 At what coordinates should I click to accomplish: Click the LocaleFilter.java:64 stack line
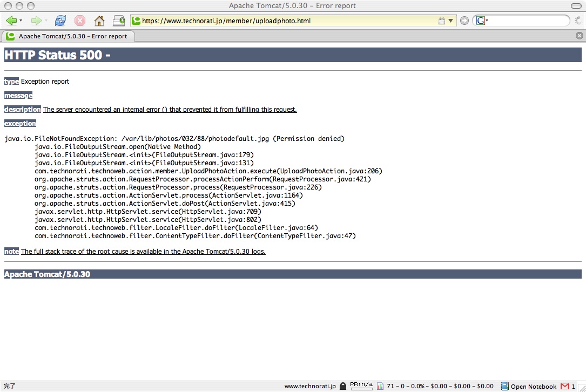177,228
